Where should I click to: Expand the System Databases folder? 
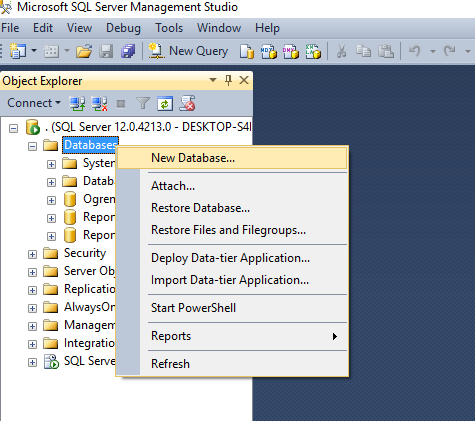coord(51,164)
